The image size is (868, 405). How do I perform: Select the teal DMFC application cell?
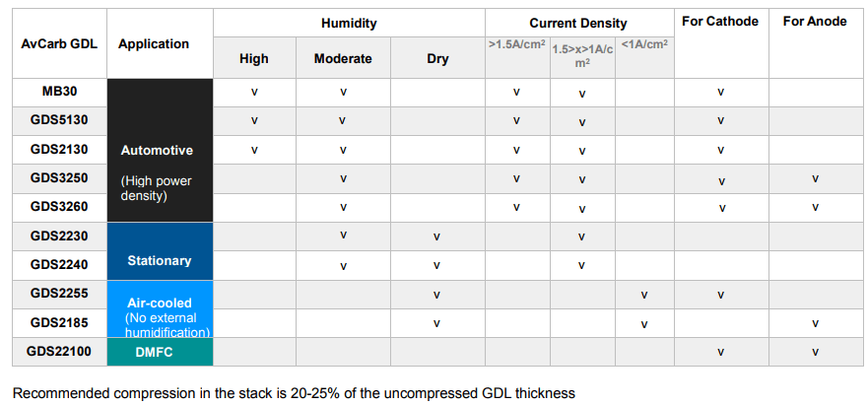point(160,352)
